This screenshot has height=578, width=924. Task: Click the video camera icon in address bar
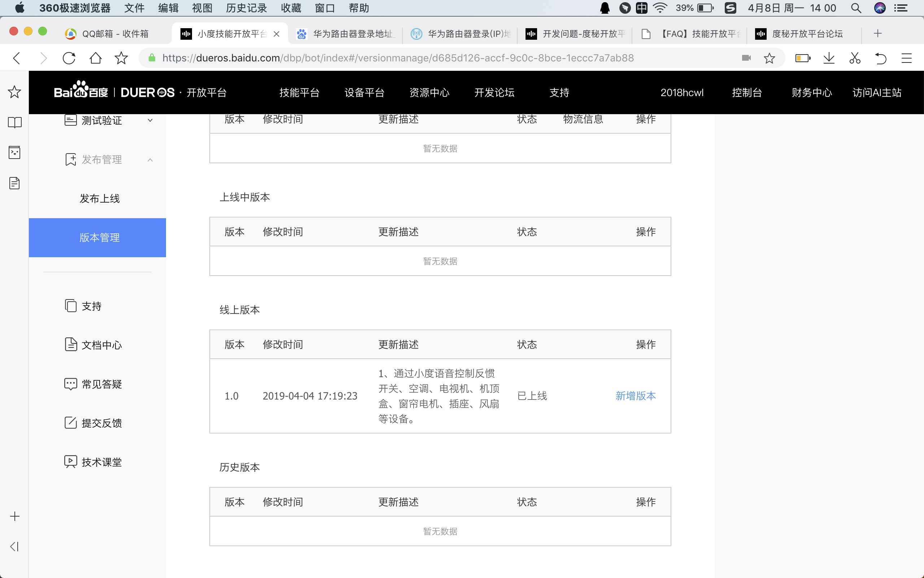click(746, 58)
